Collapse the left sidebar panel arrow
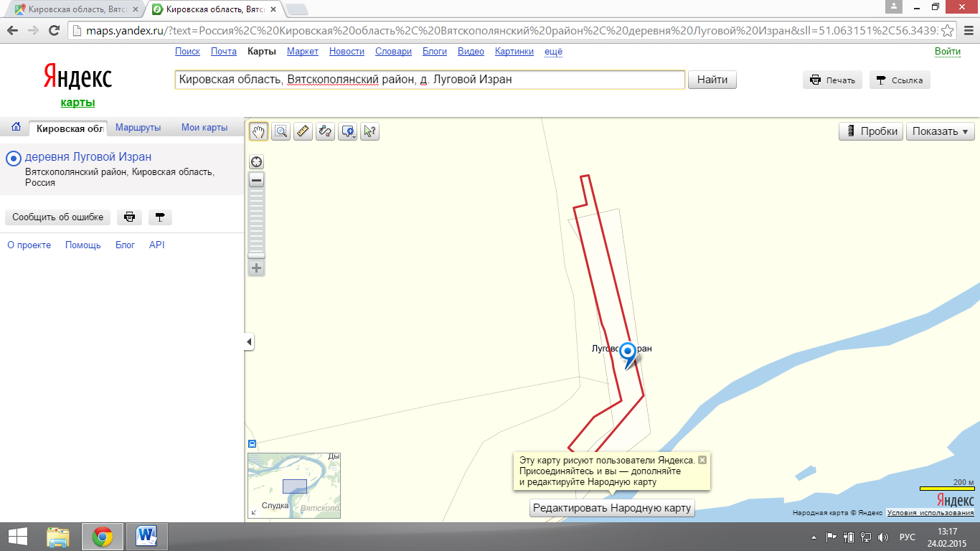The width and height of the screenshot is (980, 551). [249, 342]
